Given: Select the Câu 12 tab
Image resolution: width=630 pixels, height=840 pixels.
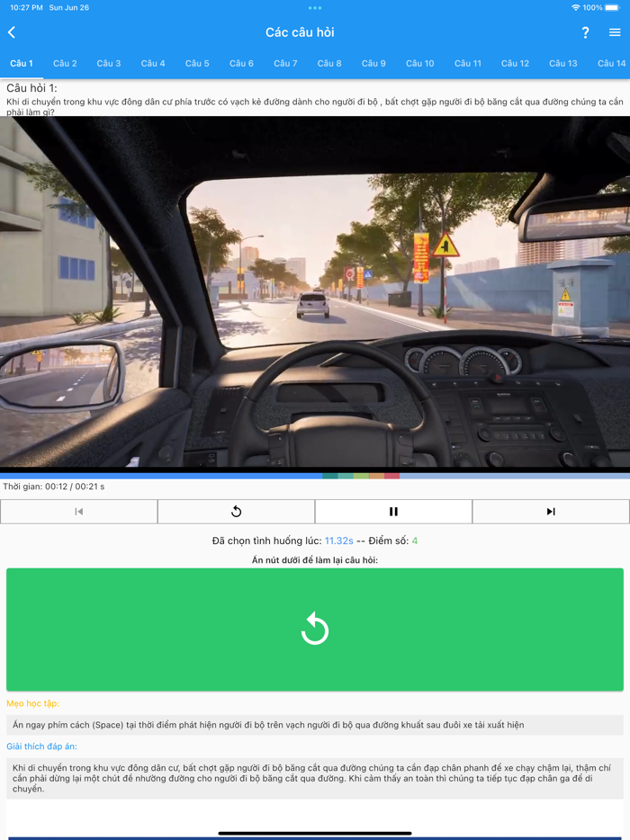Looking at the screenshot, I should tap(515, 64).
